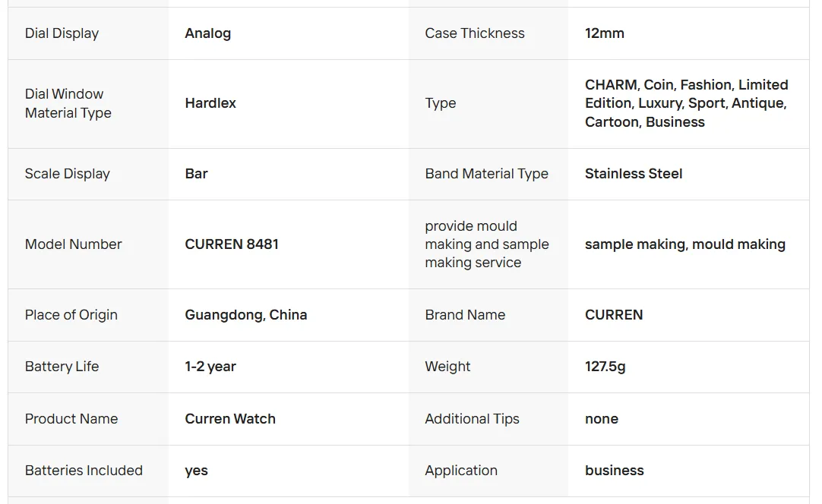Select the CURREN brand name value

tap(613, 315)
